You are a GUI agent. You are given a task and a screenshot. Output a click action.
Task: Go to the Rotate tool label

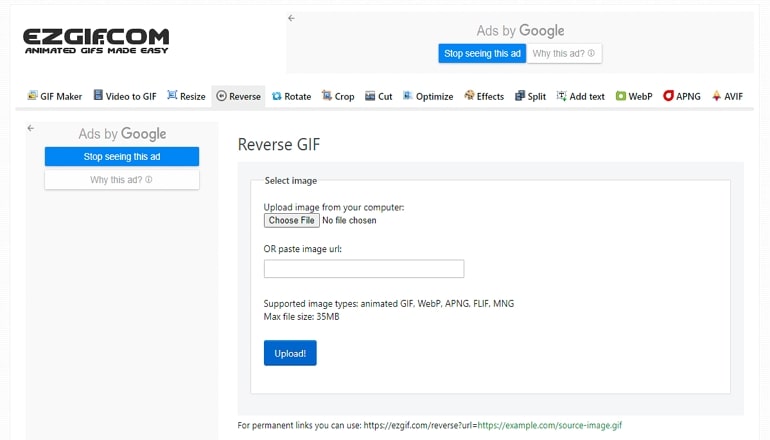coord(298,97)
